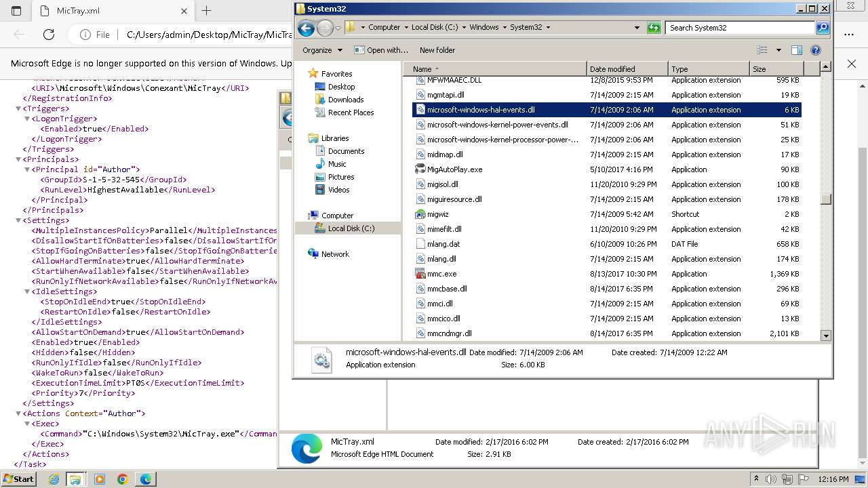Select migisol.dll in the file list
Viewport: 868px width, 488px height.
tap(443, 184)
